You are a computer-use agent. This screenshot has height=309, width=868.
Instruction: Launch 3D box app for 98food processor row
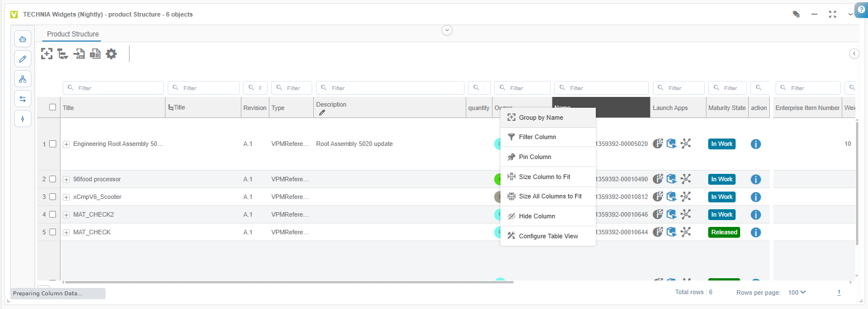point(672,179)
